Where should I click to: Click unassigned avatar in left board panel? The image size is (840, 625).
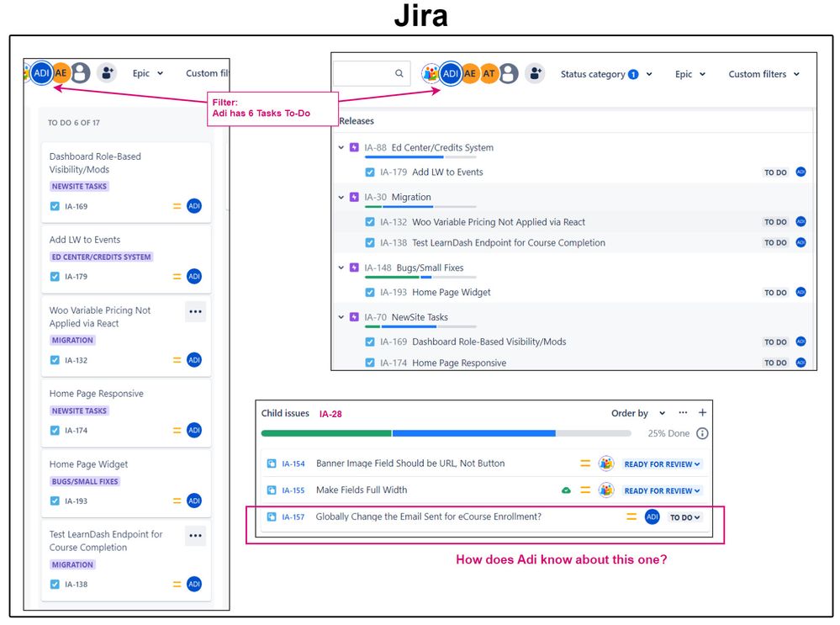click(81, 73)
